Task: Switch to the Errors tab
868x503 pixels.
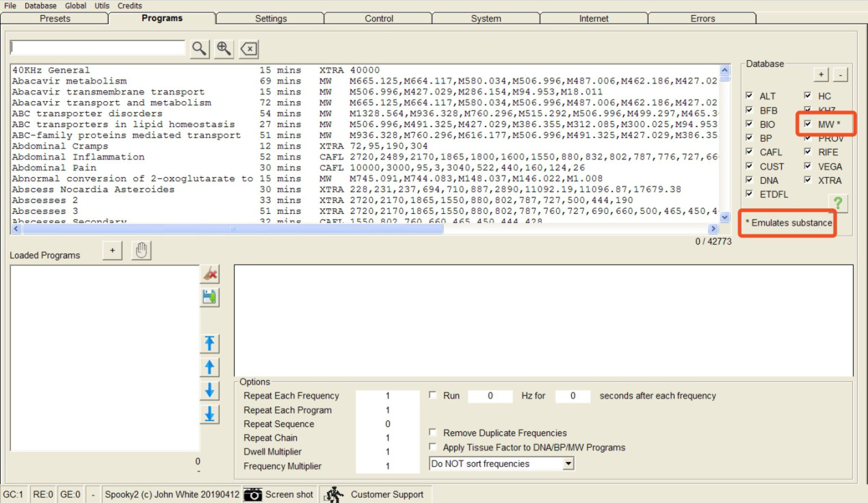Action: tap(702, 18)
